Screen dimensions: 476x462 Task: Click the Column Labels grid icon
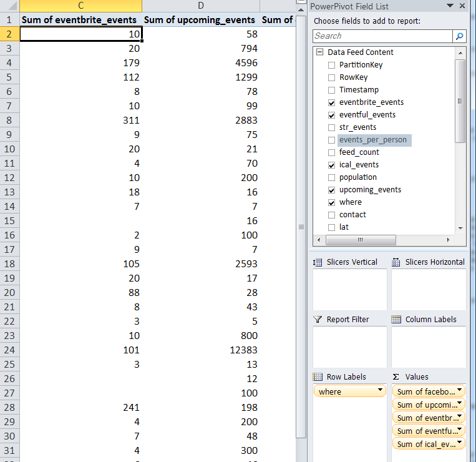(x=396, y=319)
